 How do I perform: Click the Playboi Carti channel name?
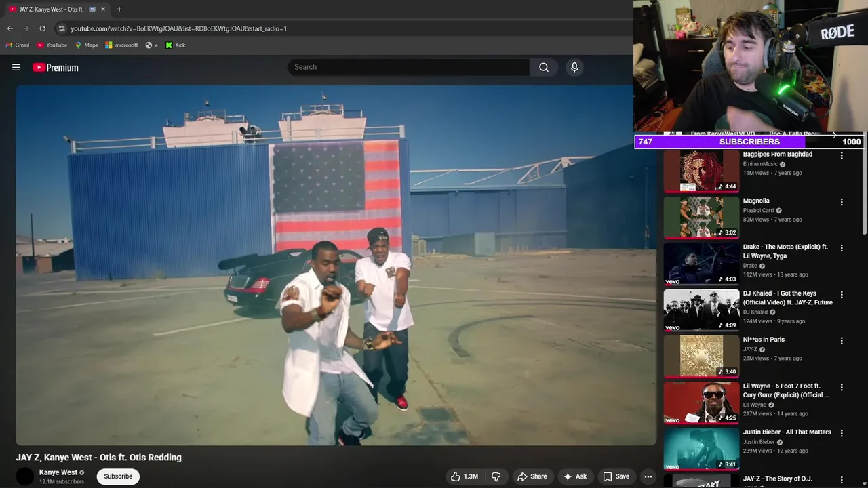(758, 210)
